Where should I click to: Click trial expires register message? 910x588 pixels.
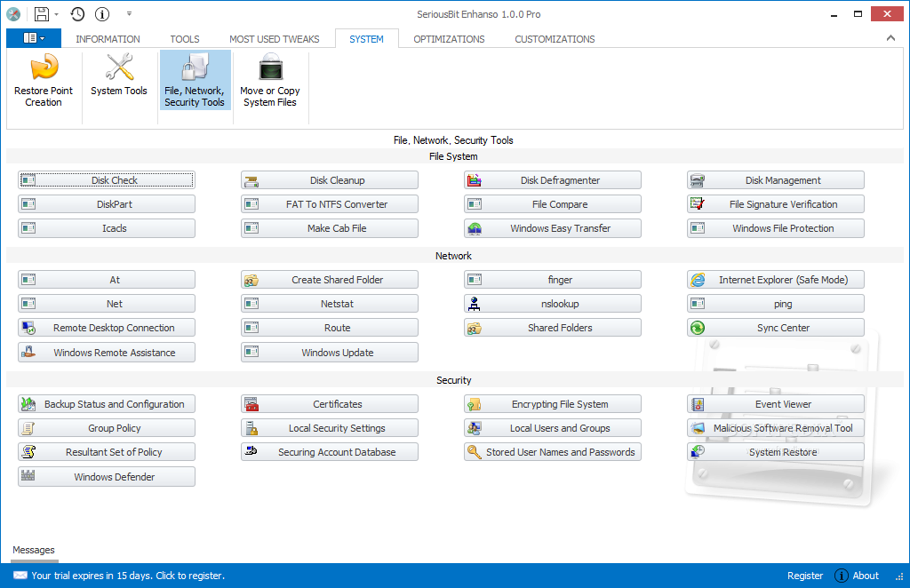pyautogui.click(x=119, y=576)
